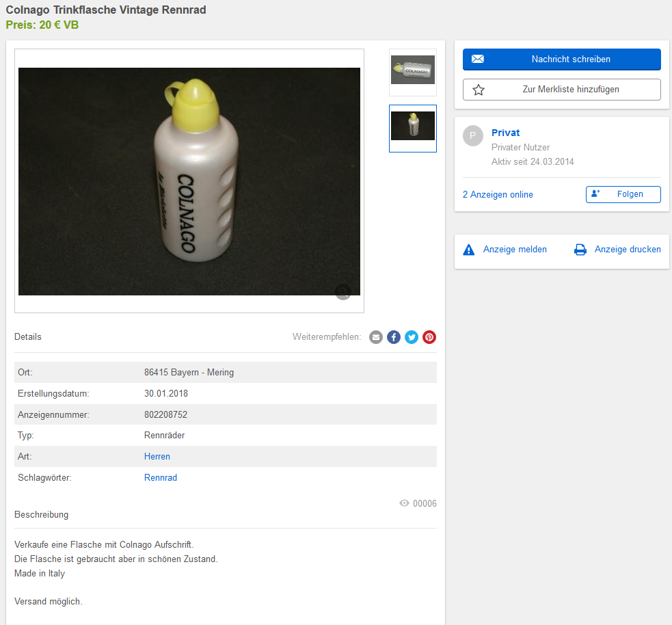View the seller's 2 Anzeigen online
Screen dimensions: 672x625
pyautogui.click(x=498, y=195)
